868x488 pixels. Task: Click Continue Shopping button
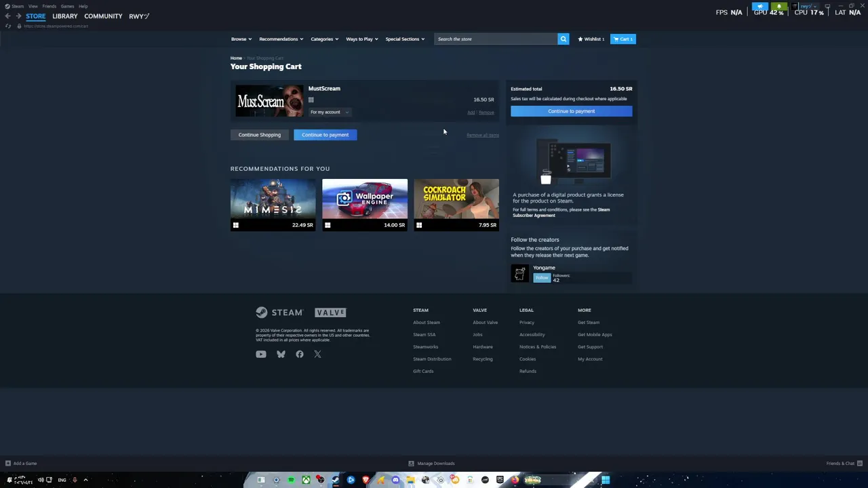pyautogui.click(x=259, y=134)
